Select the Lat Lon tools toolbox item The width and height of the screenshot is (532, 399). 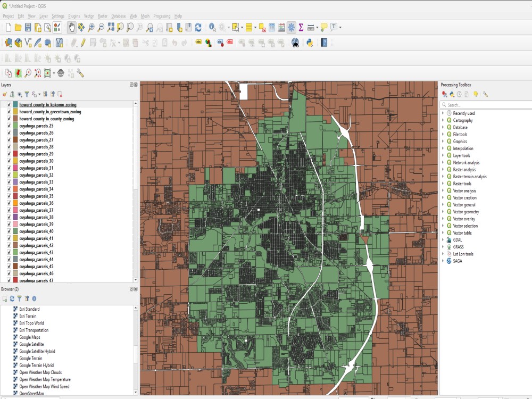click(x=463, y=254)
